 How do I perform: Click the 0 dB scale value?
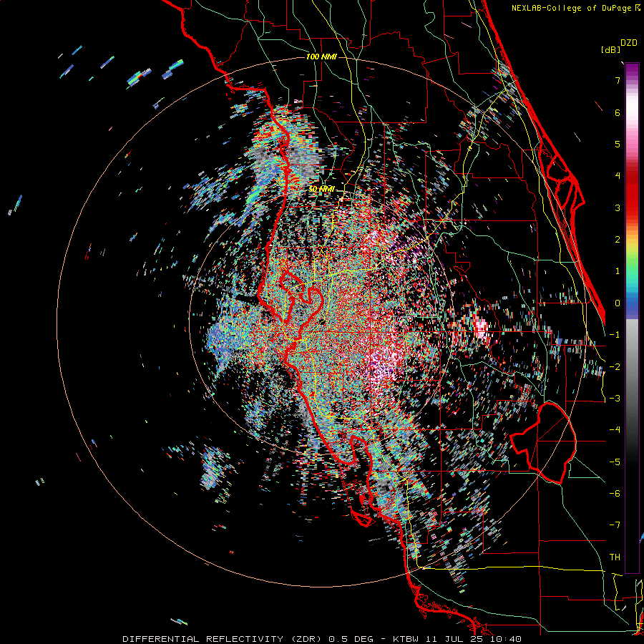(x=618, y=303)
